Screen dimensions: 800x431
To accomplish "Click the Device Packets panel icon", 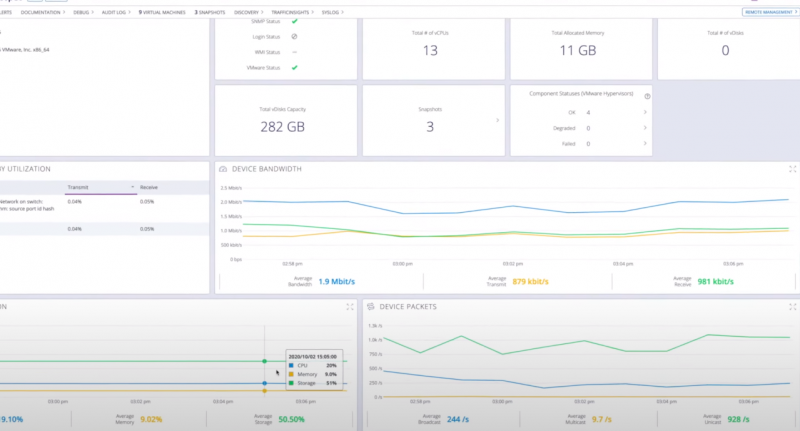I will [x=371, y=306].
